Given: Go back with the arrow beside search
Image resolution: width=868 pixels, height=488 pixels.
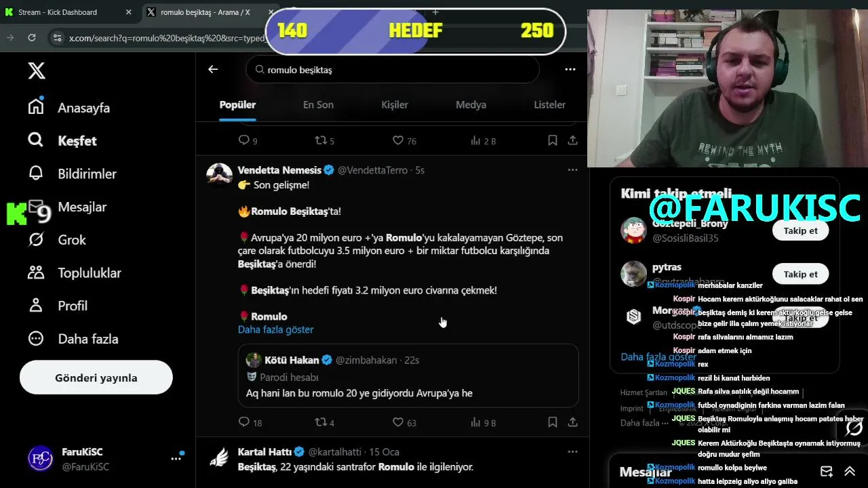Looking at the screenshot, I should 213,69.
